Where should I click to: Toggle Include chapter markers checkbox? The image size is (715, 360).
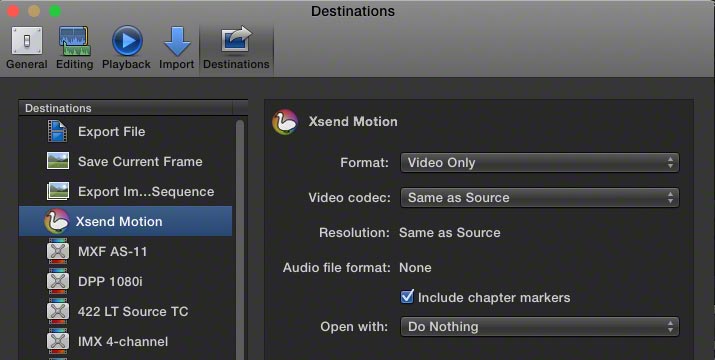click(407, 297)
